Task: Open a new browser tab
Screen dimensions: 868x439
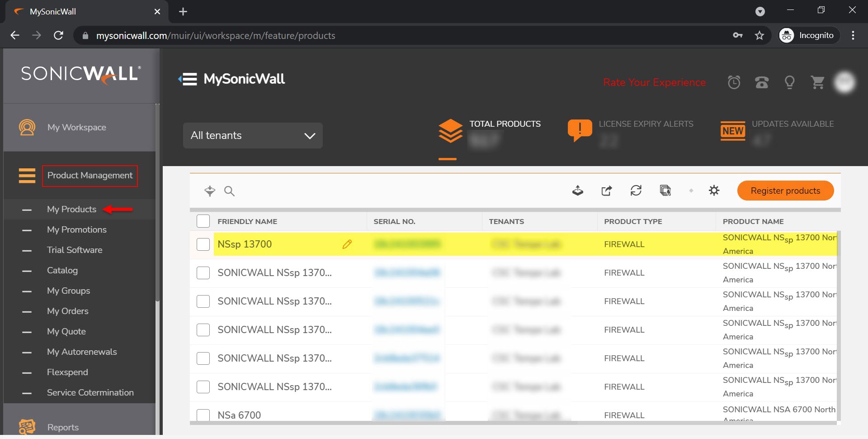Action: click(x=183, y=12)
